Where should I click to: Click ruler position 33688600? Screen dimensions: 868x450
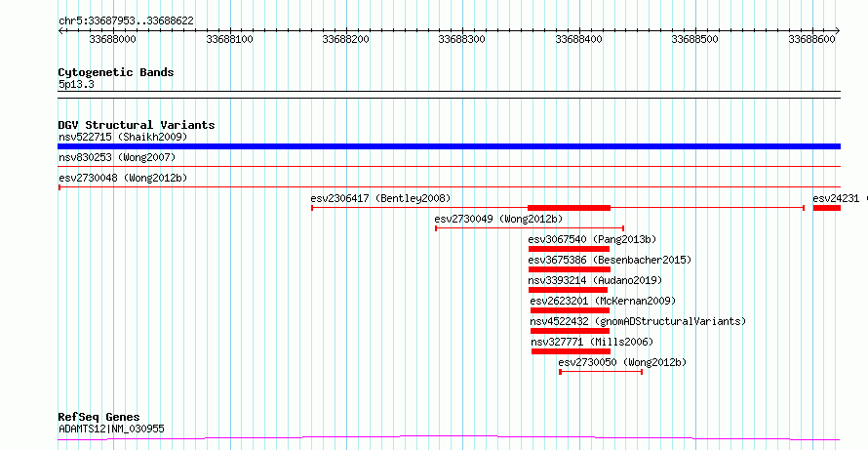coord(812,39)
